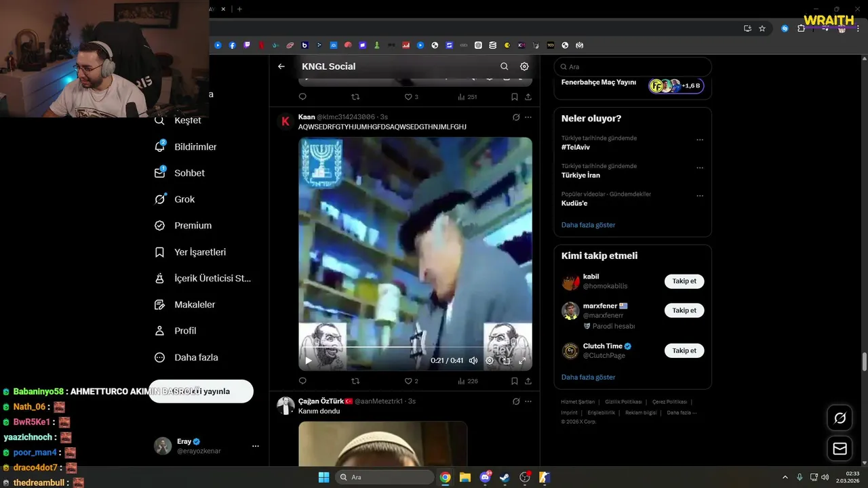
Task: Expand system tray hidden icons
Action: coord(785,477)
